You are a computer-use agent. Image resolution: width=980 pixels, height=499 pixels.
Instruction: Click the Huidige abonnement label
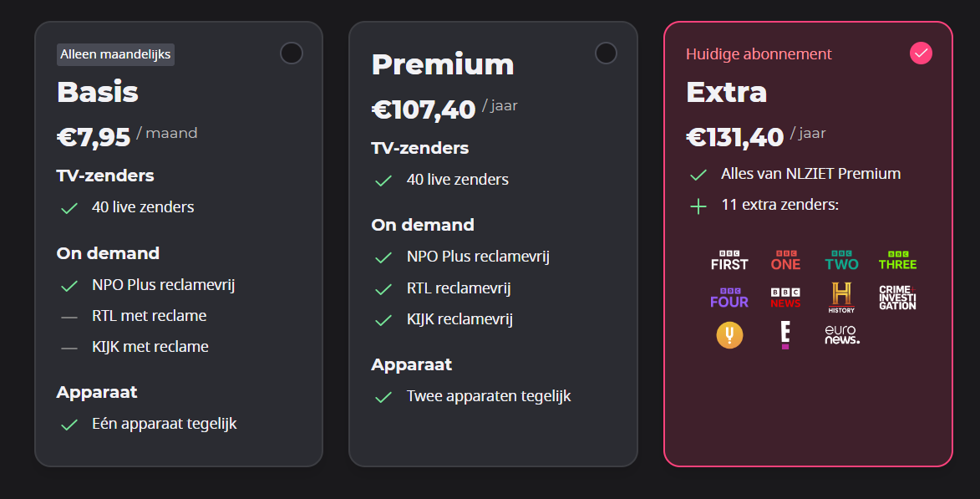point(759,54)
